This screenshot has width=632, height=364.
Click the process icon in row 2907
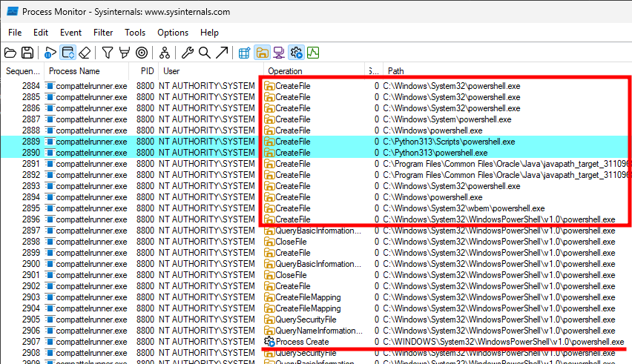(x=50, y=342)
